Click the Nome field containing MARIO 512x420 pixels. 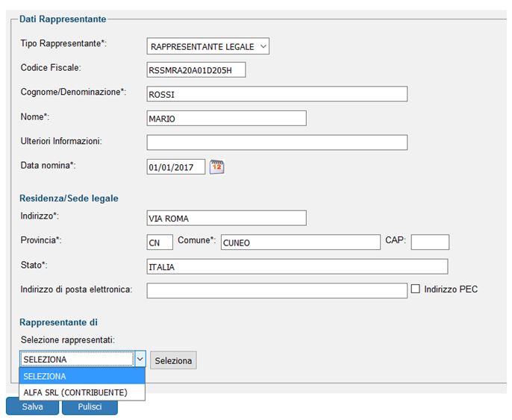227,119
